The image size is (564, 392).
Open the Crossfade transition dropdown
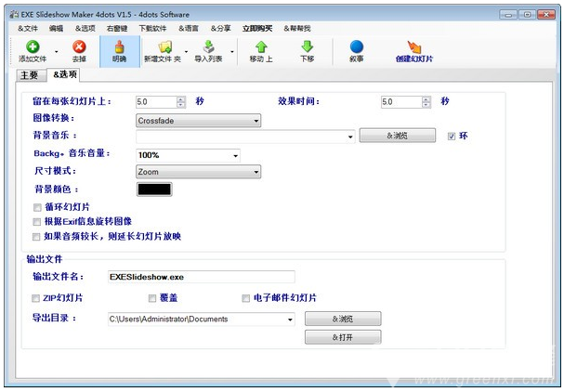pyautogui.click(x=198, y=121)
